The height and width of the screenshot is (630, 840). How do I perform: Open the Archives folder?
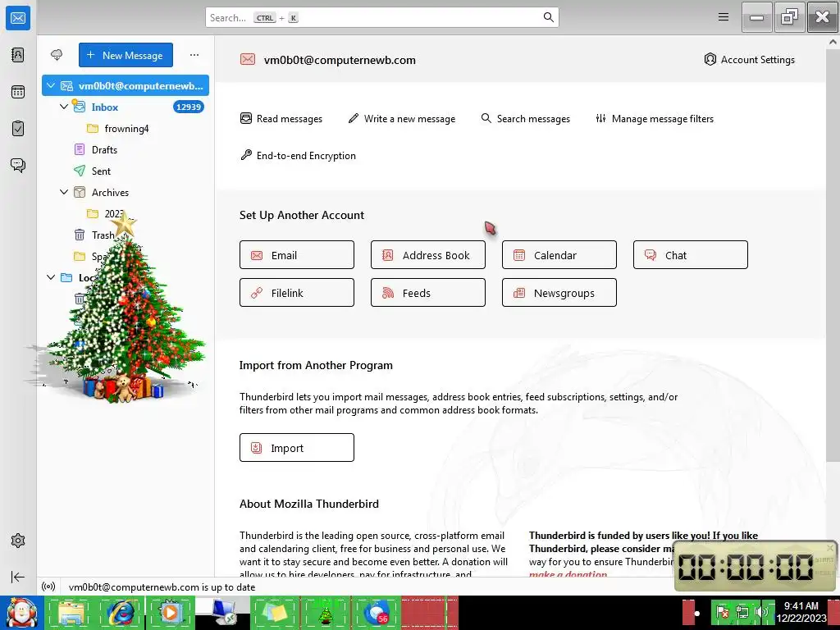tap(126, 192)
